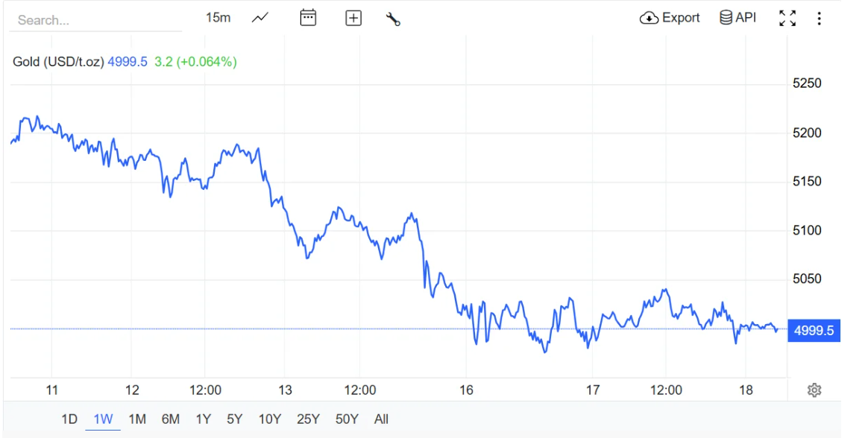
Task: Open the chart settings gear icon
Action: click(814, 390)
